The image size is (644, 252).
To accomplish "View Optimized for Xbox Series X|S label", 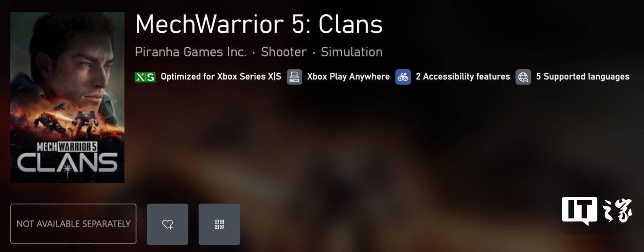I will tap(221, 77).
